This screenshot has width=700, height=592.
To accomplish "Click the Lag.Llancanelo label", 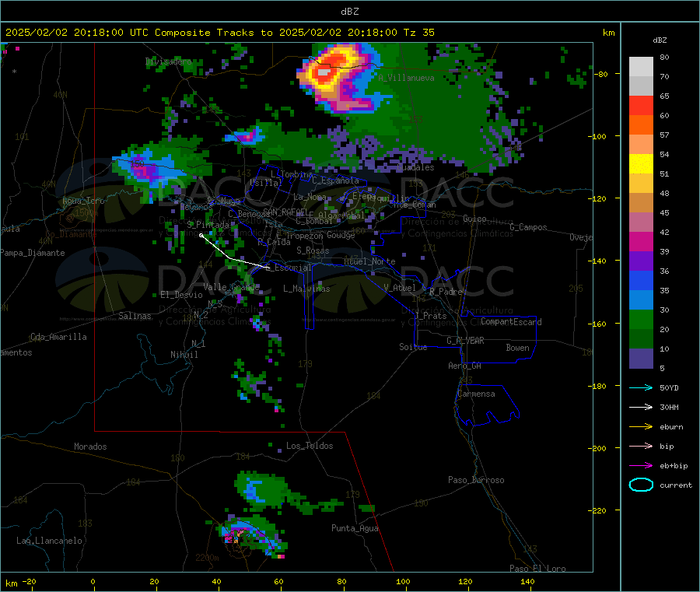I will click(x=49, y=541).
